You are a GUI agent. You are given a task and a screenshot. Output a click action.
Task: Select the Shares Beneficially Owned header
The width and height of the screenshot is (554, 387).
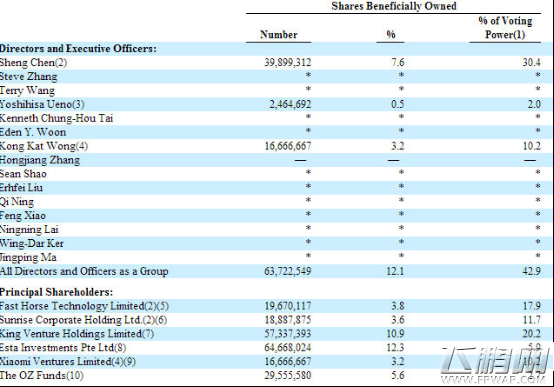tap(394, 6)
